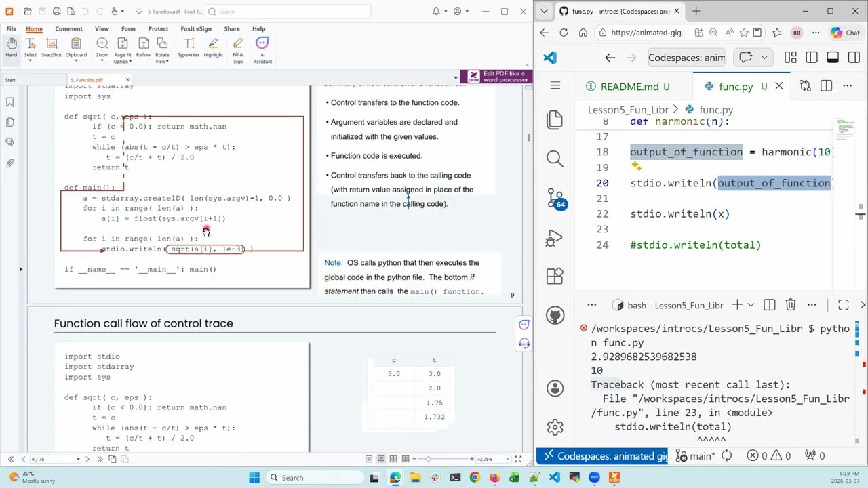Viewport: 868px width, 488px height.
Task: Open the Comment ribbon tab
Action: pos(68,28)
